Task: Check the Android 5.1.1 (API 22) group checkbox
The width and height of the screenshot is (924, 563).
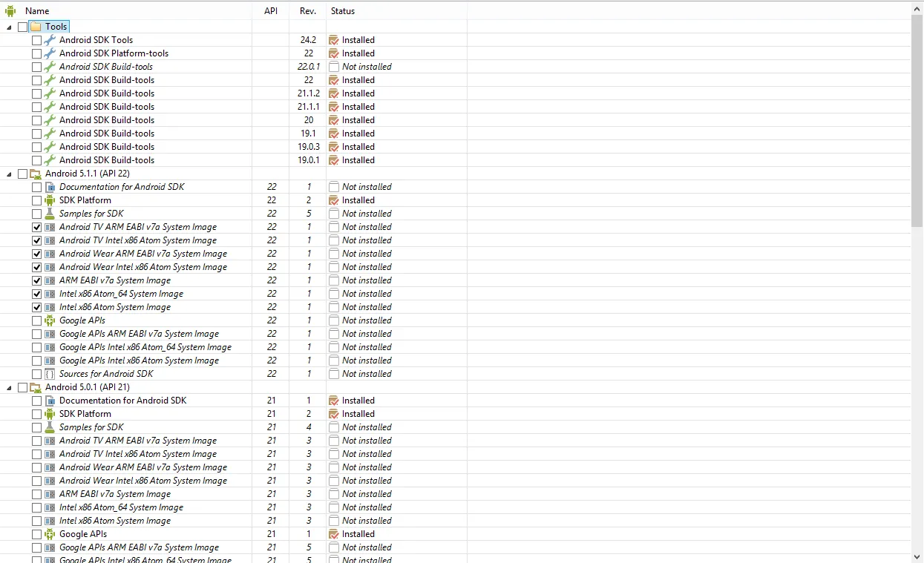Action: (22, 174)
